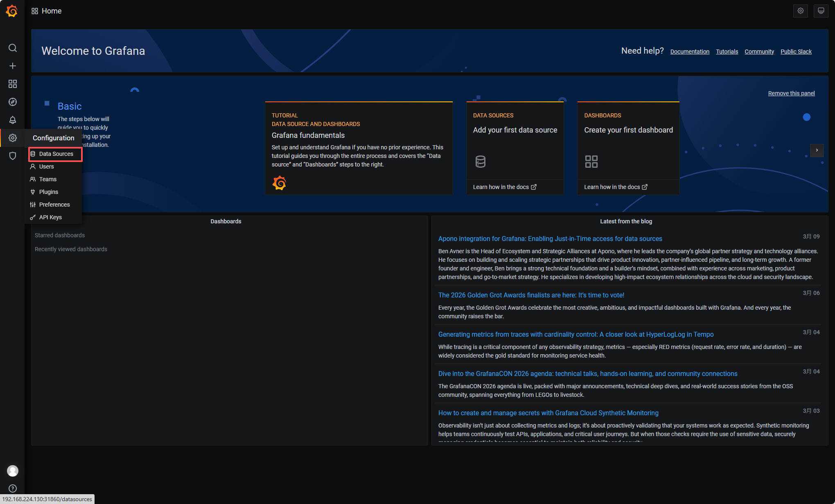Open dashboard settings gear top right
Screen dimensions: 835x504
pyautogui.click(x=801, y=11)
